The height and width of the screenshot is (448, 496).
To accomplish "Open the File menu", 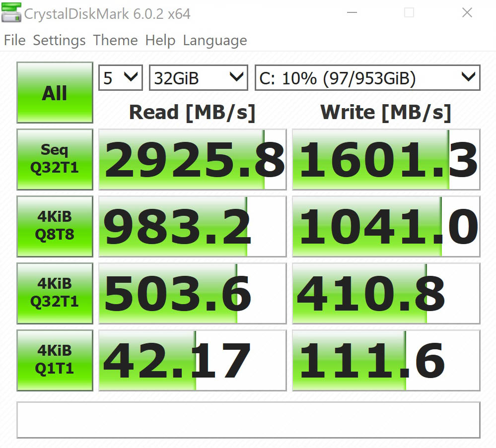I will coord(14,41).
